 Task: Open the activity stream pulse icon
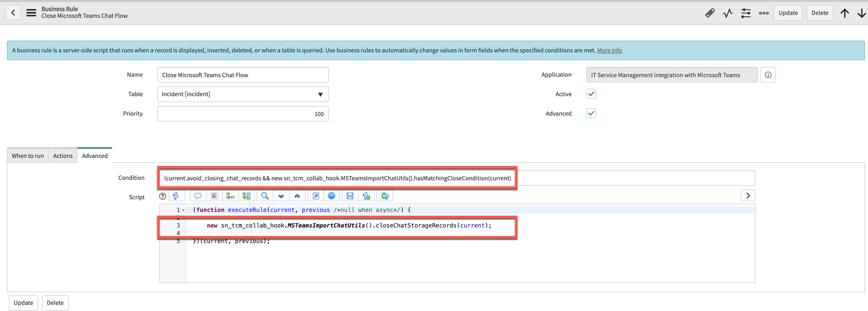coord(728,13)
